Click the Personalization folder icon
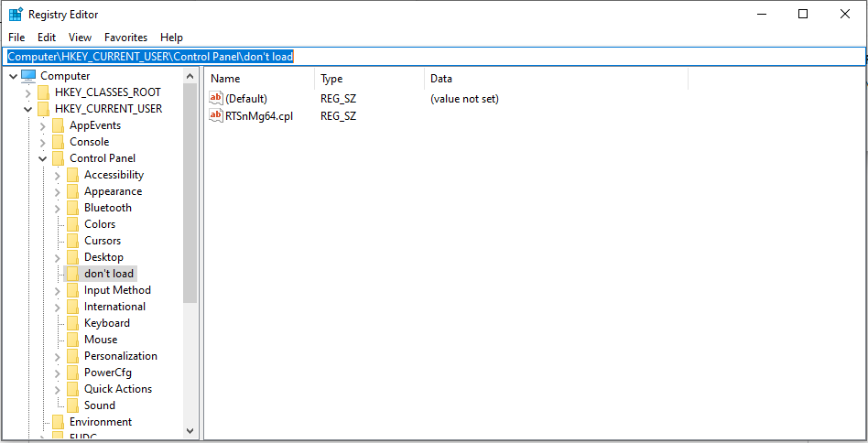 [x=72, y=356]
